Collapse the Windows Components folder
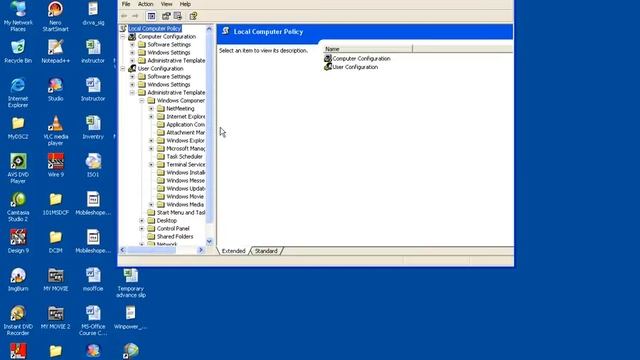 click(142, 100)
